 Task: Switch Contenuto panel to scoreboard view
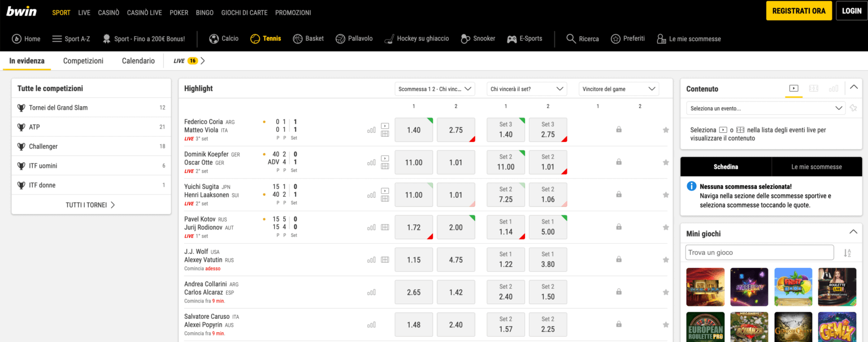pos(814,88)
